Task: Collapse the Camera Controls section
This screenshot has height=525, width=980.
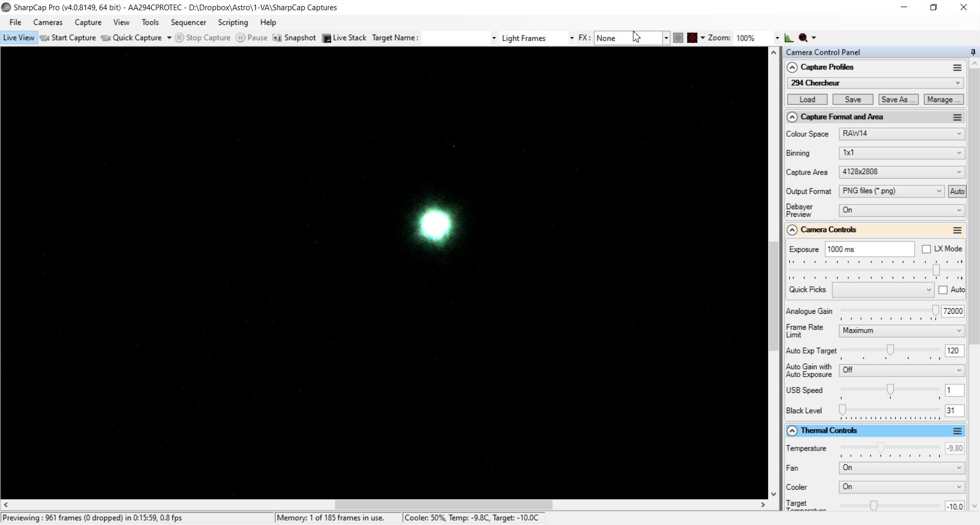Action: click(x=792, y=230)
